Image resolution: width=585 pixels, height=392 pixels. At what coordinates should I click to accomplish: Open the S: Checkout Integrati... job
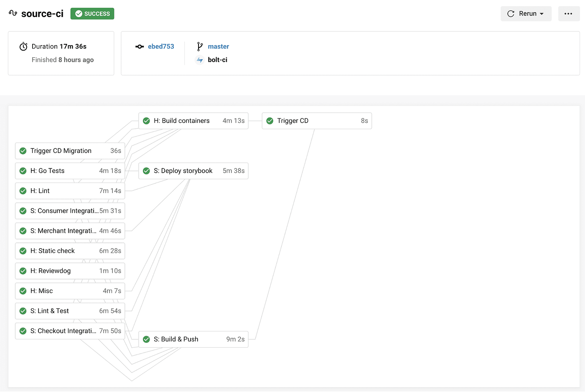click(x=70, y=331)
